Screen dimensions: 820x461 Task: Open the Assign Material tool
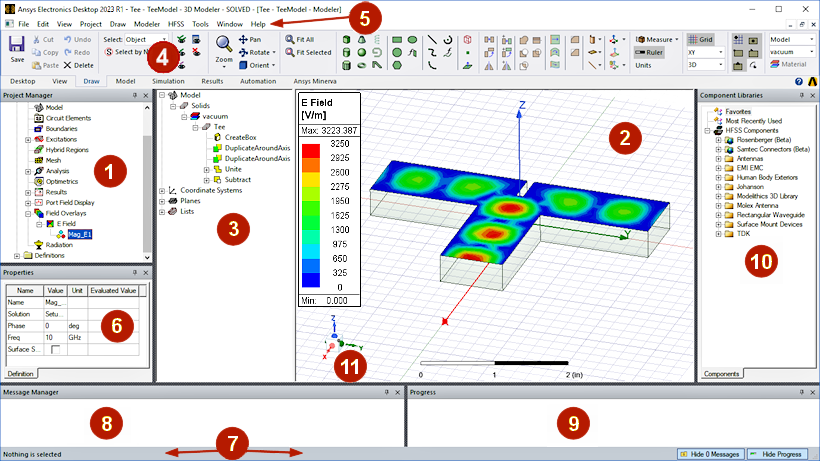pyautogui.click(x=789, y=64)
